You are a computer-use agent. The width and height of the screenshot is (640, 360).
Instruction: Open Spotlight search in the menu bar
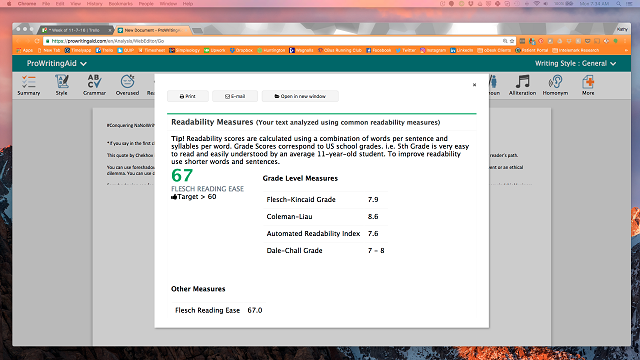(x=619, y=4)
